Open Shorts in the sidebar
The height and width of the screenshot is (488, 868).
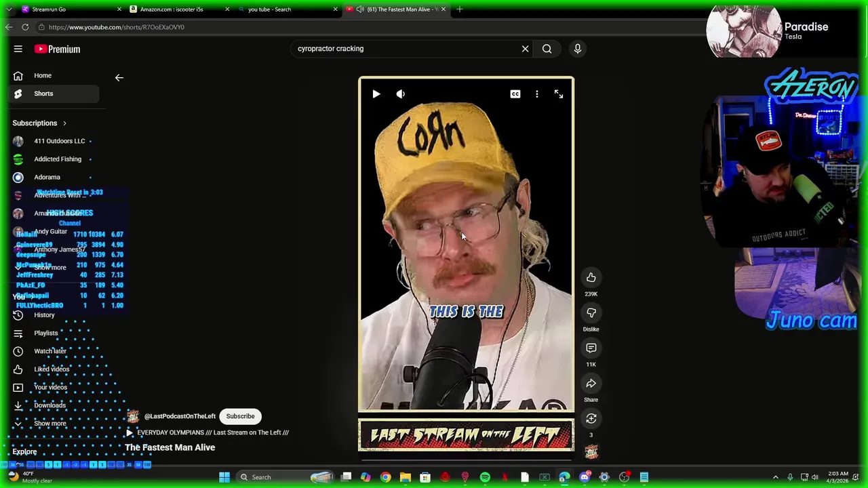(54, 94)
